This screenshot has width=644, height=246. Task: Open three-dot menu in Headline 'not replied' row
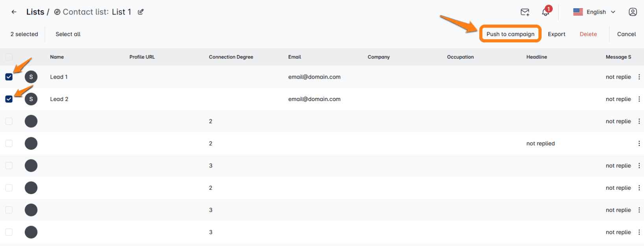pyautogui.click(x=639, y=143)
